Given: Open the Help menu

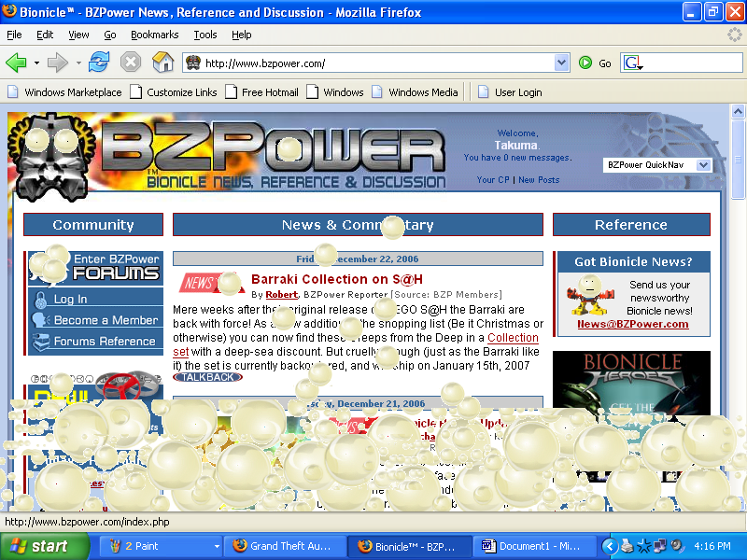Looking at the screenshot, I should [242, 35].
